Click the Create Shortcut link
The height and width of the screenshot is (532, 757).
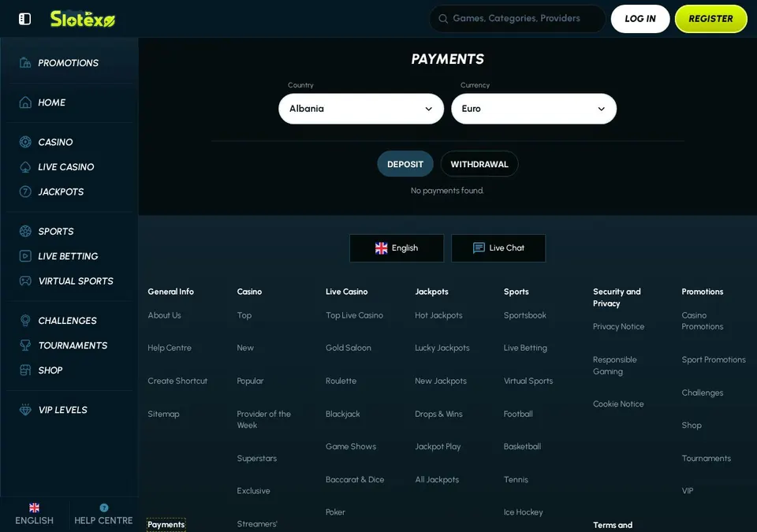tap(177, 381)
